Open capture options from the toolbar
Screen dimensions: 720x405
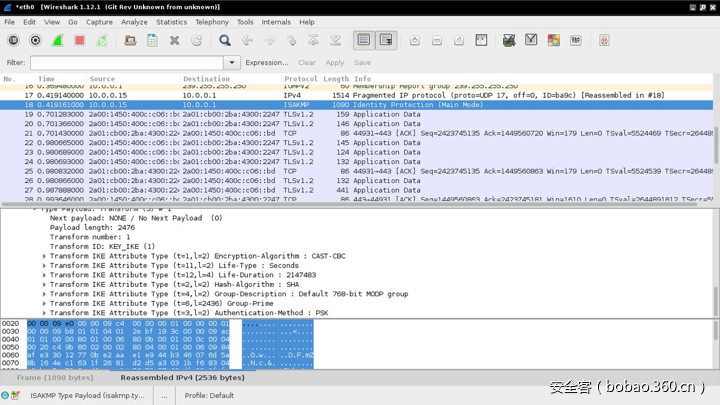[36, 40]
